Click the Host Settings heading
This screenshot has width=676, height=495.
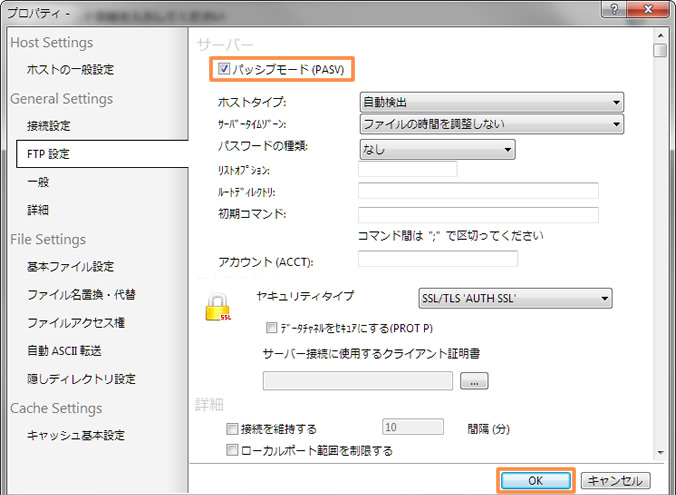pos(52,42)
